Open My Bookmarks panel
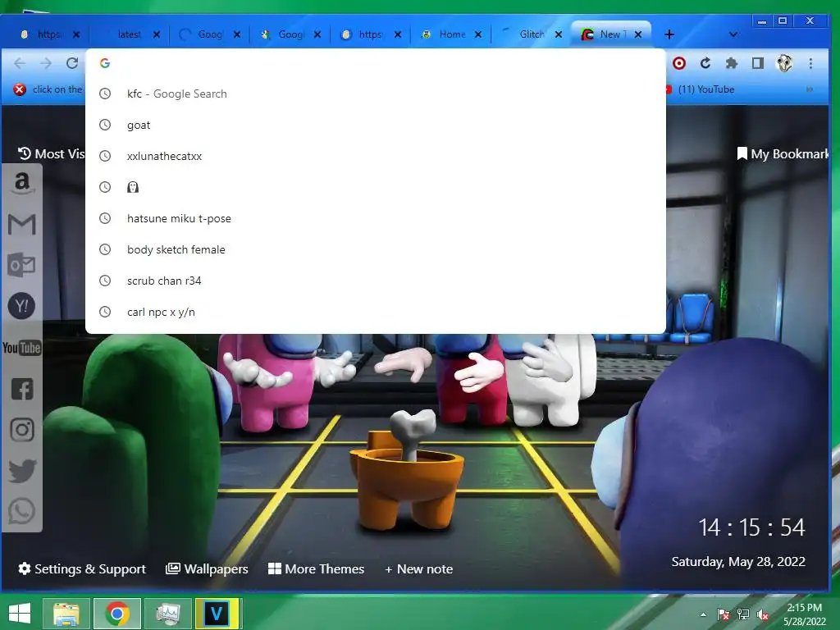The height and width of the screenshot is (630, 840). tap(783, 153)
